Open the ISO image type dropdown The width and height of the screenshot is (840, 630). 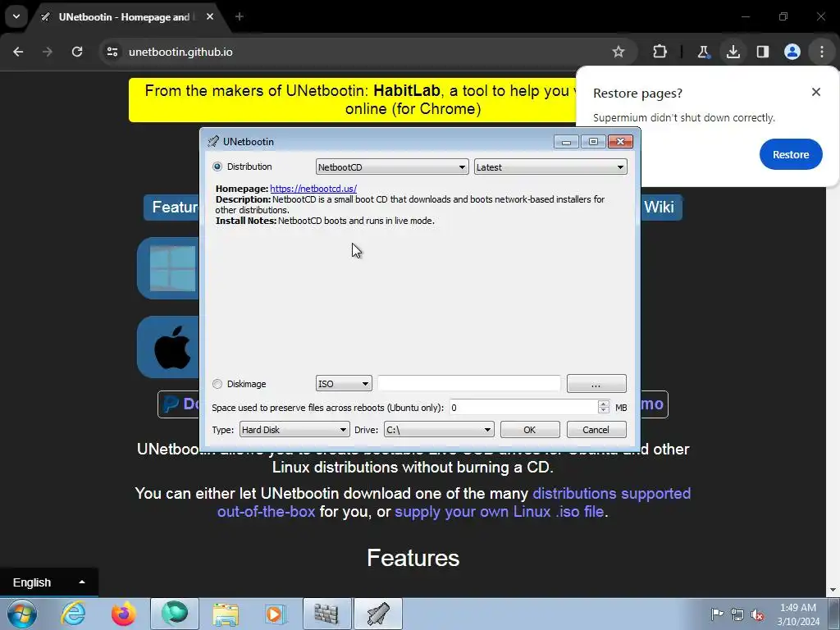click(x=344, y=384)
